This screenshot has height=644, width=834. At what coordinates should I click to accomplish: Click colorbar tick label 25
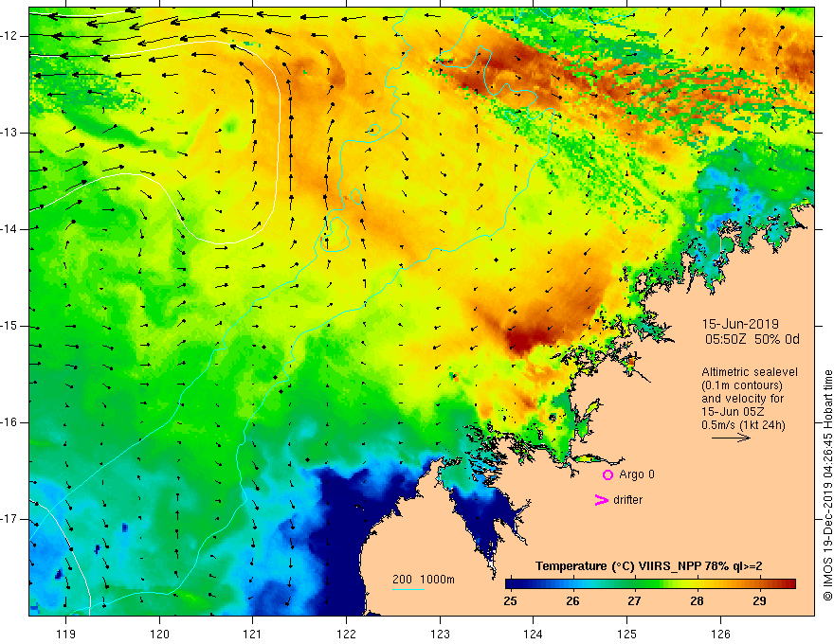(x=510, y=601)
